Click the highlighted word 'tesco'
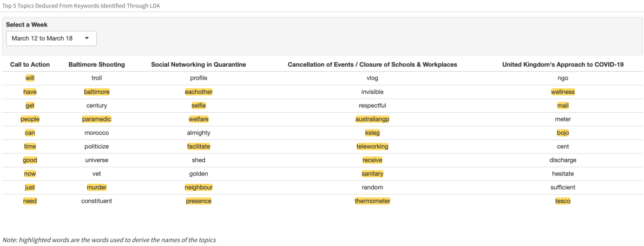644x246 pixels. point(563,201)
